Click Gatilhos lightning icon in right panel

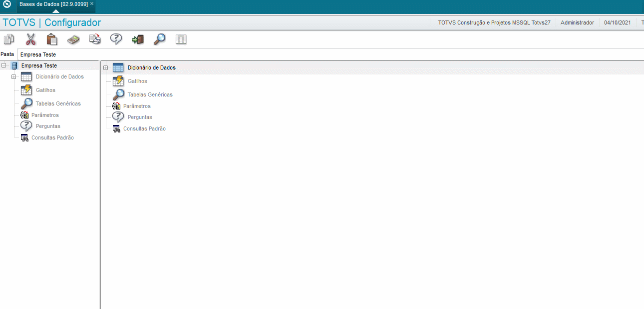[x=118, y=81]
